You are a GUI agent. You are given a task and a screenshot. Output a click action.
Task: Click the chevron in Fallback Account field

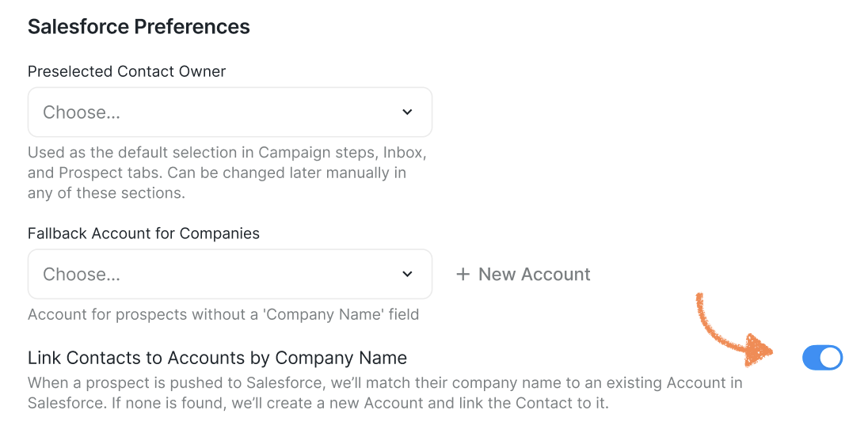tap(407, 275)
